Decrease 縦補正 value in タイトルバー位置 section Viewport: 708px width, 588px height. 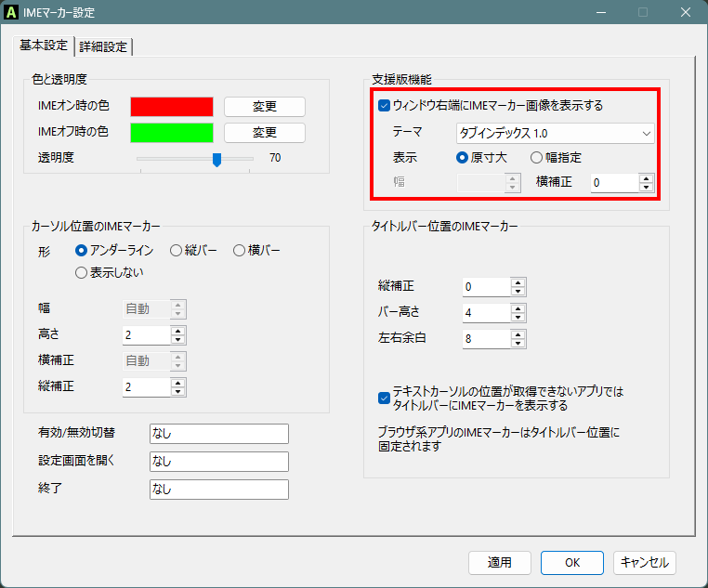518,291
